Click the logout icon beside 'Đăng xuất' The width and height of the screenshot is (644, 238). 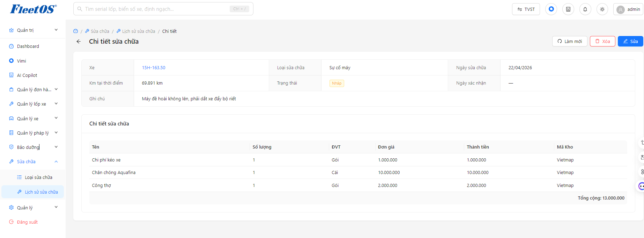coord(11,222)
